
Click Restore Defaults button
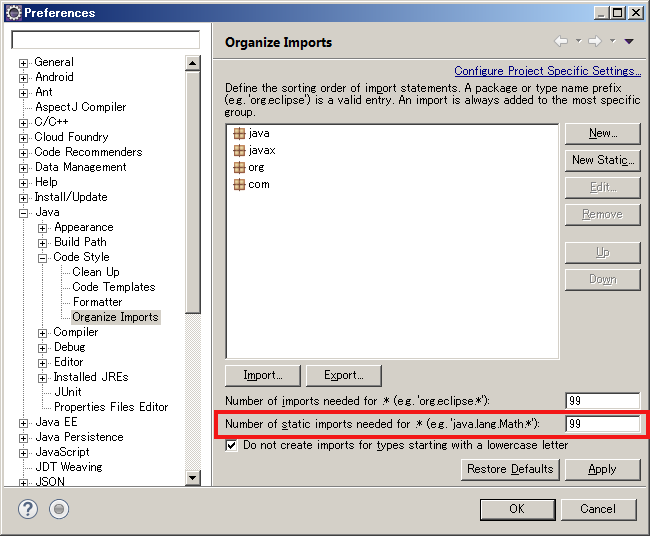pos(510,469)
